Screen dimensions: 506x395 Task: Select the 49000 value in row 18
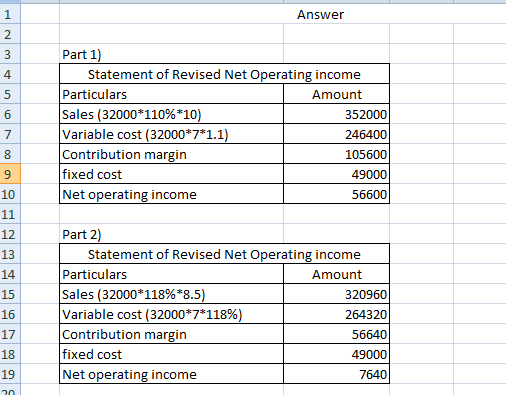336,354
